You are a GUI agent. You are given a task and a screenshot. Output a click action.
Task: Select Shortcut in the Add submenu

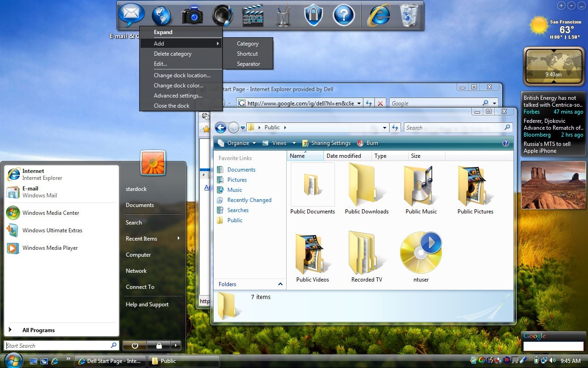coord(247,54)
